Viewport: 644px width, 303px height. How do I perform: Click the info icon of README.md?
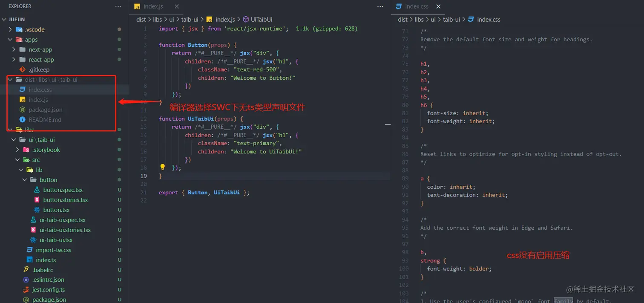click(23, 120)
